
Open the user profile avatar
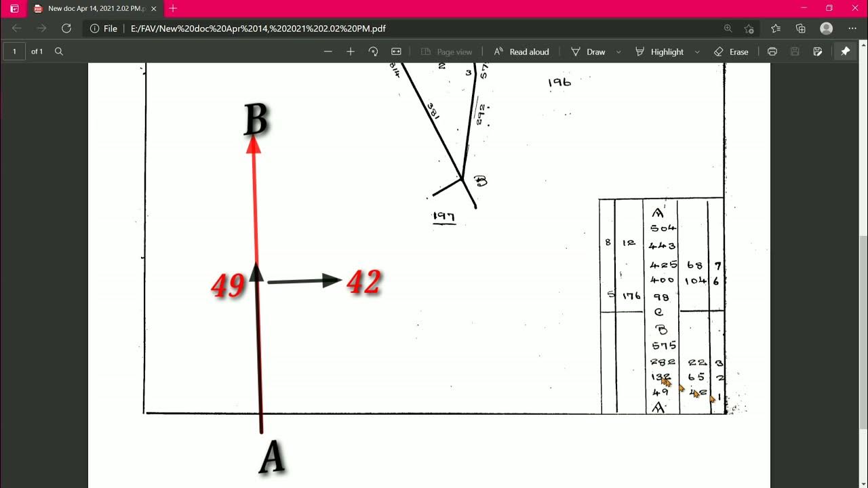pyautogui.click(x=826, y=28)
